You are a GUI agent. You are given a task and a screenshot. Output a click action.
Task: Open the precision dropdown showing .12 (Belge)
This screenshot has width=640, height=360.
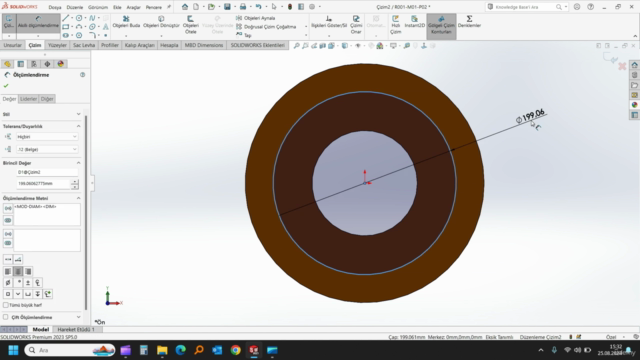coord(47,149)
